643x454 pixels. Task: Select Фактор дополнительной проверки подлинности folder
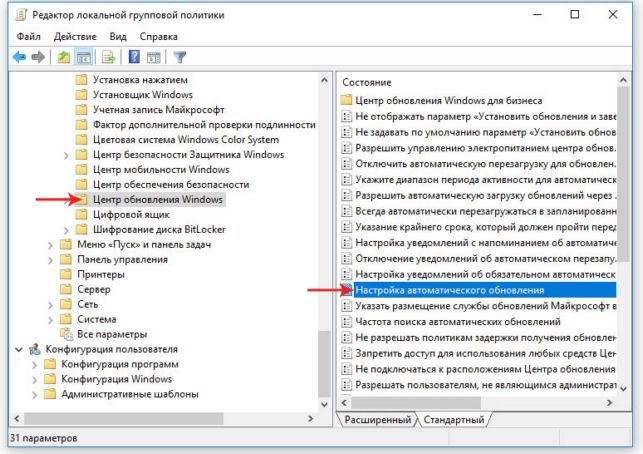click(204, 125)
